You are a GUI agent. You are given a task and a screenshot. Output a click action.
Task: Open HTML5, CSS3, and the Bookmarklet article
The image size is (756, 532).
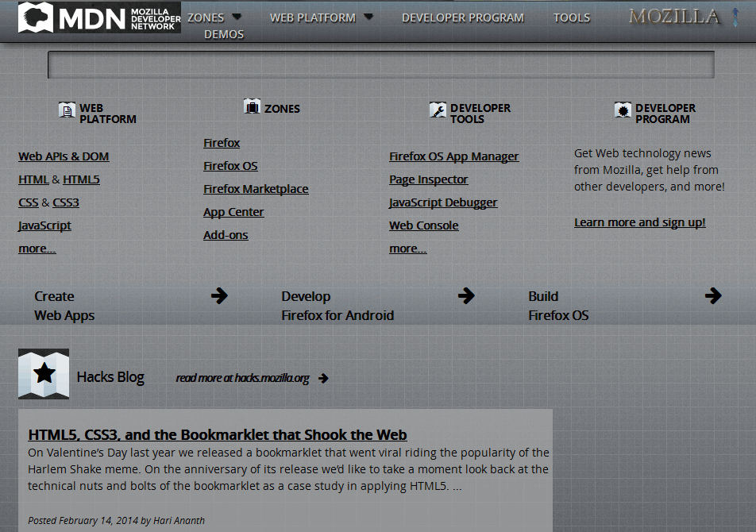tap(218, 434)
